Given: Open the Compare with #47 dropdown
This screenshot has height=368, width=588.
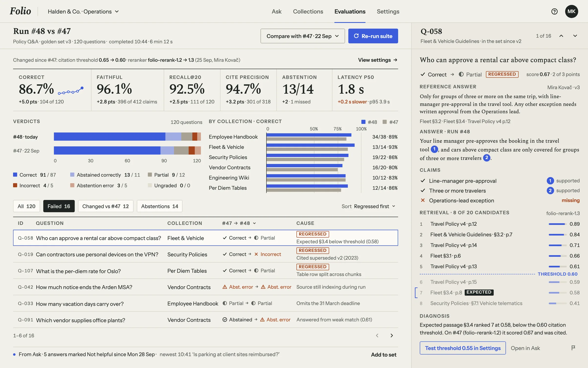Looking at the screenshot, I should (303, 36).
